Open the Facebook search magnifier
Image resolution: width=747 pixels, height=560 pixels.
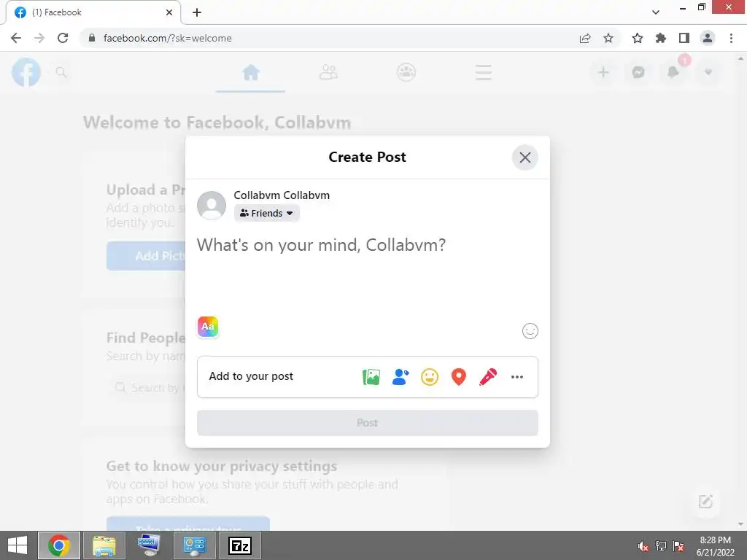[61, 72]
